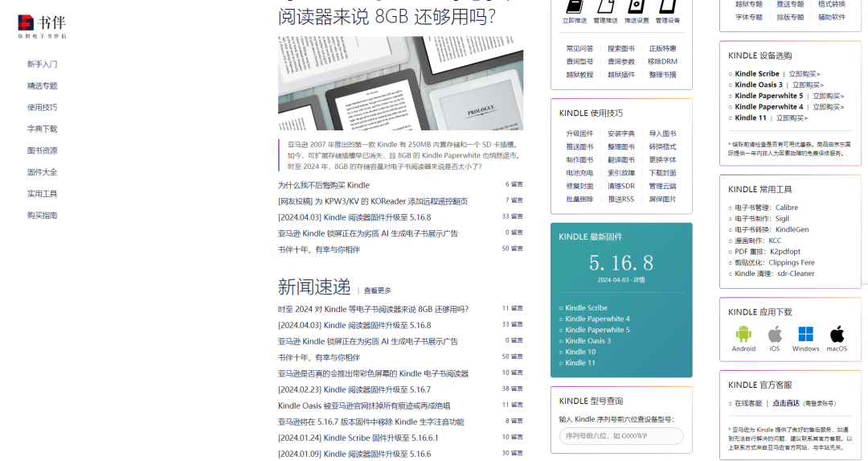Image resolution: width=868 pixels, height=461 pixels.
Task: Open the Sigil tool link
Action: point(782,218)
